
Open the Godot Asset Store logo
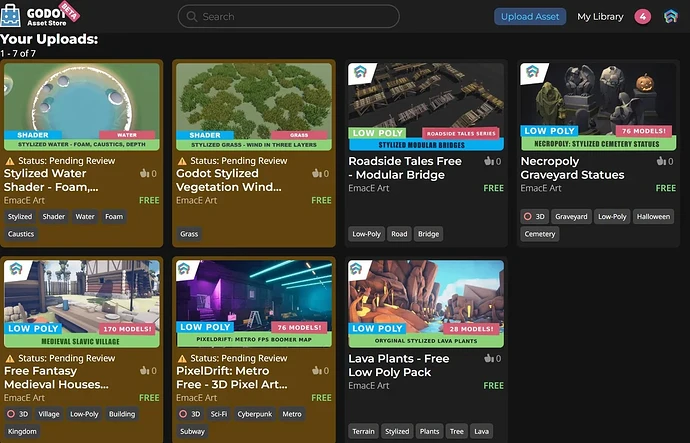[40, 15]
